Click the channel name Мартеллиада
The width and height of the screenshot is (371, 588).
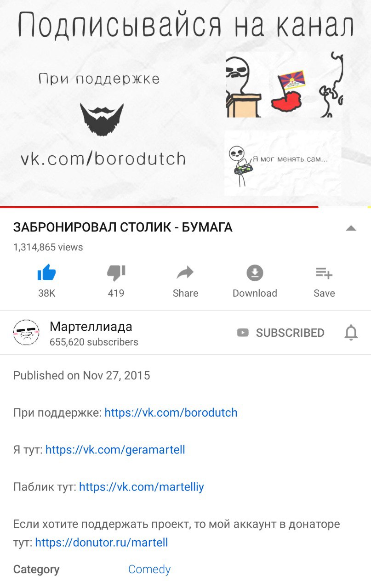pos(91,327)
